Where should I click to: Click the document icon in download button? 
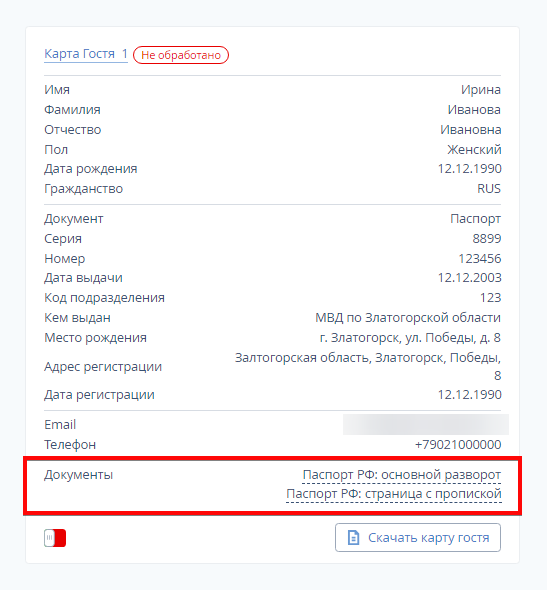[353, 537]
